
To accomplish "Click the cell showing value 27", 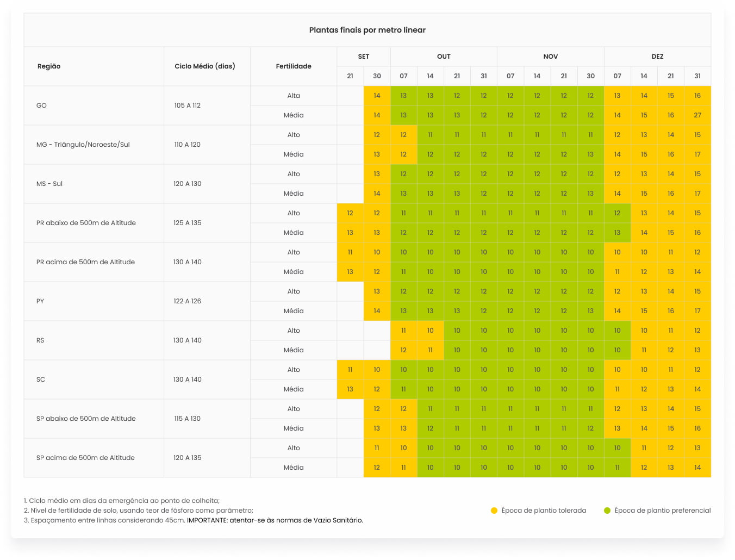I will [x=697, y=115].
